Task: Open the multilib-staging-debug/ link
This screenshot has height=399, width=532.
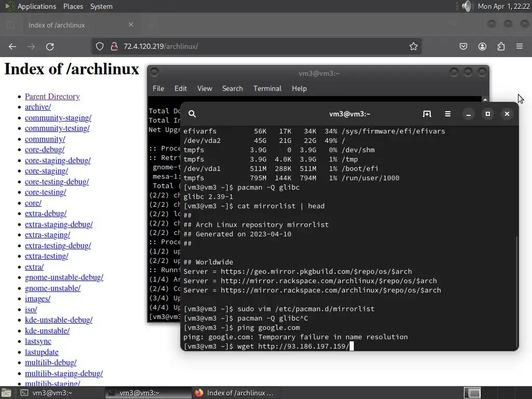Action: tap(64, 374)
